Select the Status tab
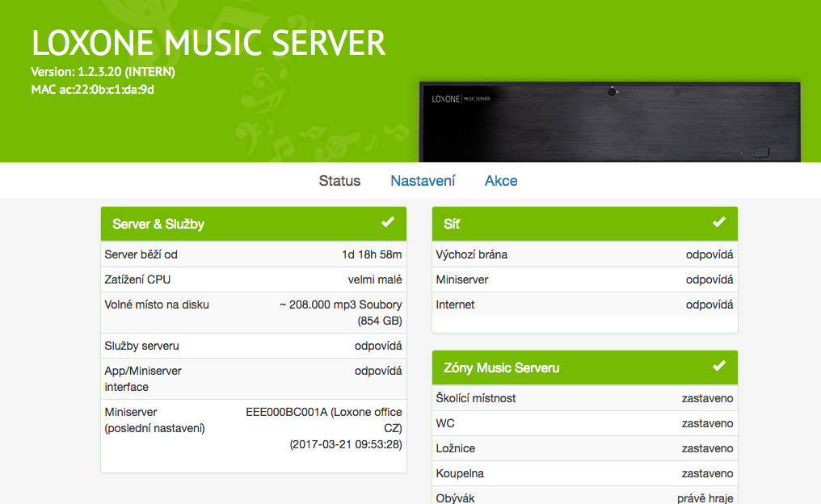The image size is (821, 504). coord(339,180)
